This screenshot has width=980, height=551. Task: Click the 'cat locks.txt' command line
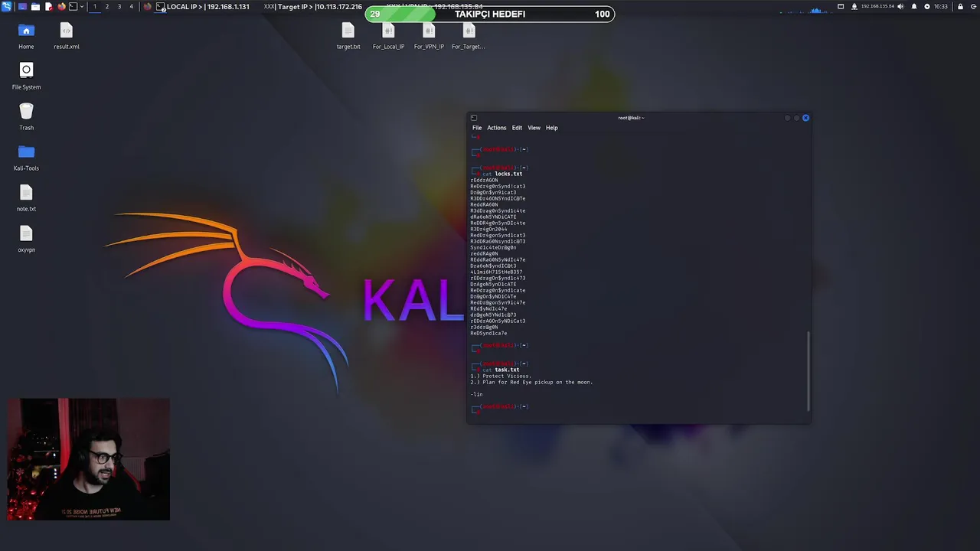(502, 174)
